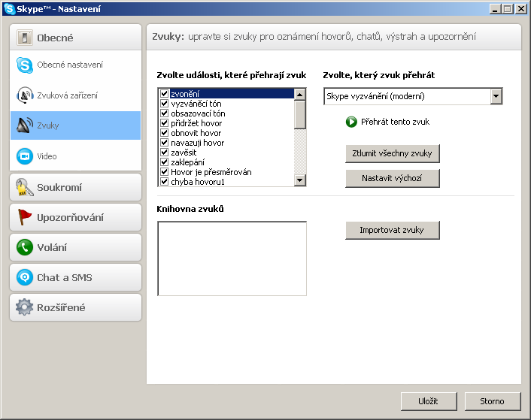Screen dimensions: 531x420
Task: Select the zvonění event row
Action: 226,94
